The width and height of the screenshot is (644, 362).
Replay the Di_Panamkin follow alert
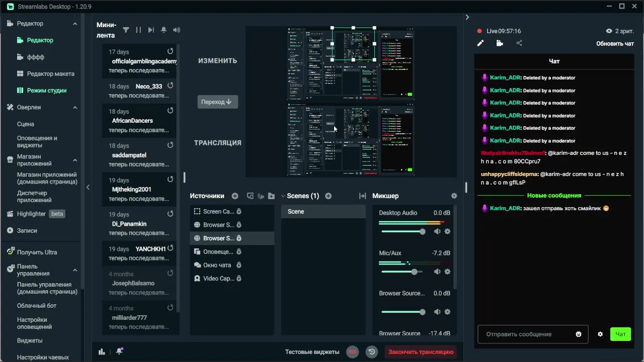pyautogui.click(x=170, y=214)
